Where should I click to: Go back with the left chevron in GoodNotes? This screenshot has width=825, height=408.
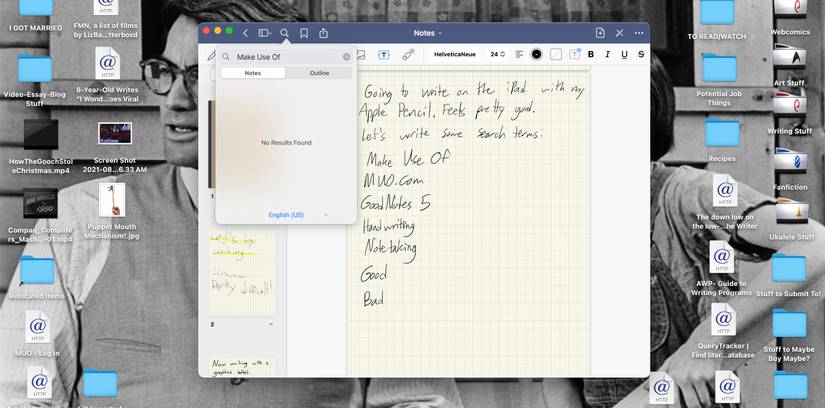pyautogui.click(x=245, y=33)
